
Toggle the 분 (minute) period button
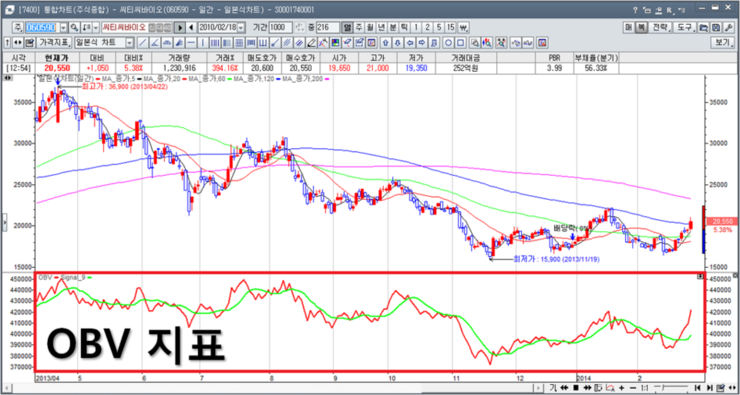(x=393, y=27)
